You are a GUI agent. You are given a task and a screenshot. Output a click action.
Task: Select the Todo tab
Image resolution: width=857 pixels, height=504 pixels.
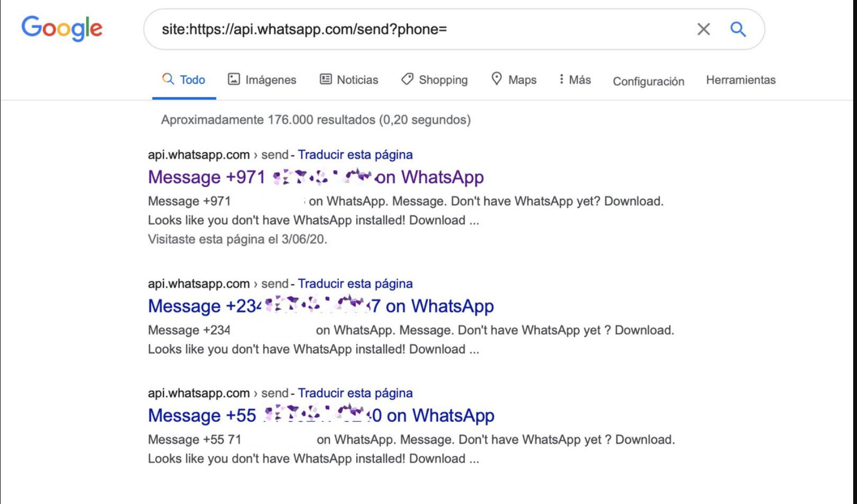tap(184, 80)
